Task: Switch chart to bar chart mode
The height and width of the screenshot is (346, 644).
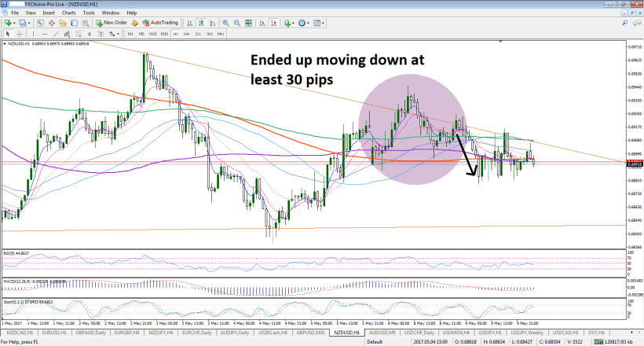Action: pos(190,23)
